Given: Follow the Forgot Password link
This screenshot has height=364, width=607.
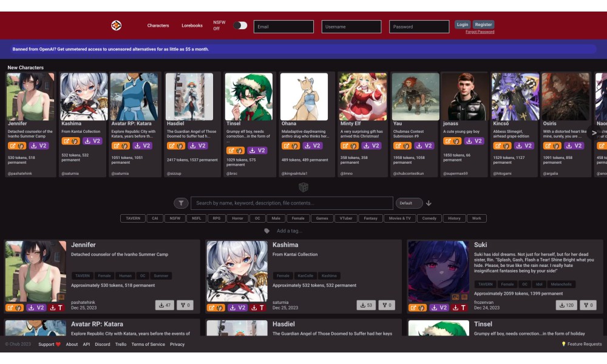Looking at the screenshot, I should pyautogui.click(x=480, y=32).
